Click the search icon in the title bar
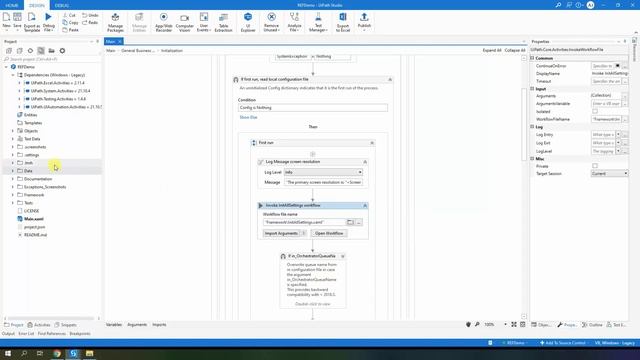The width and height of the screenshot is (640, 360). [x=558, y=5]
